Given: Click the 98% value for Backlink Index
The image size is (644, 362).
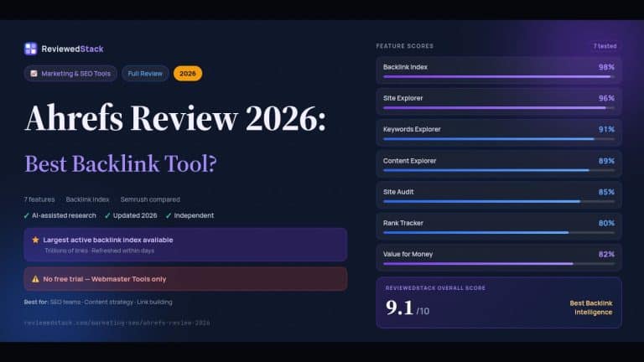Looking at the screenshot, I should [x=606, y=67].
